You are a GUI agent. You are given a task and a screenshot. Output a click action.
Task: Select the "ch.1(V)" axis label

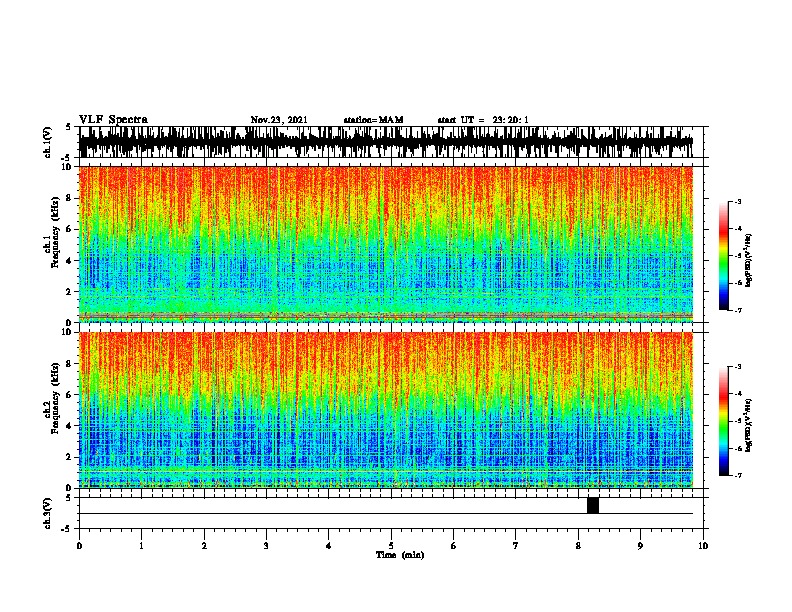[47, 142]
